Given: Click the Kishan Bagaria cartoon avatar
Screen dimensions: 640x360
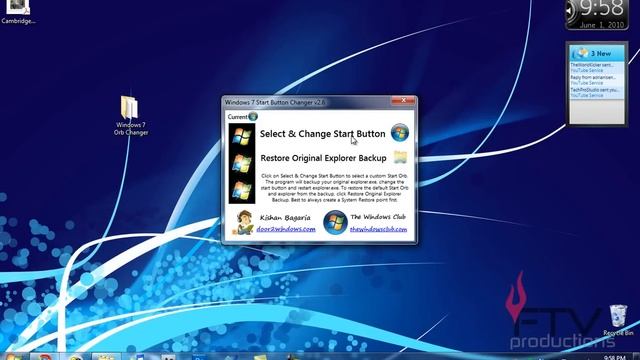Looking at the screenshot, I should pos(243,222).
